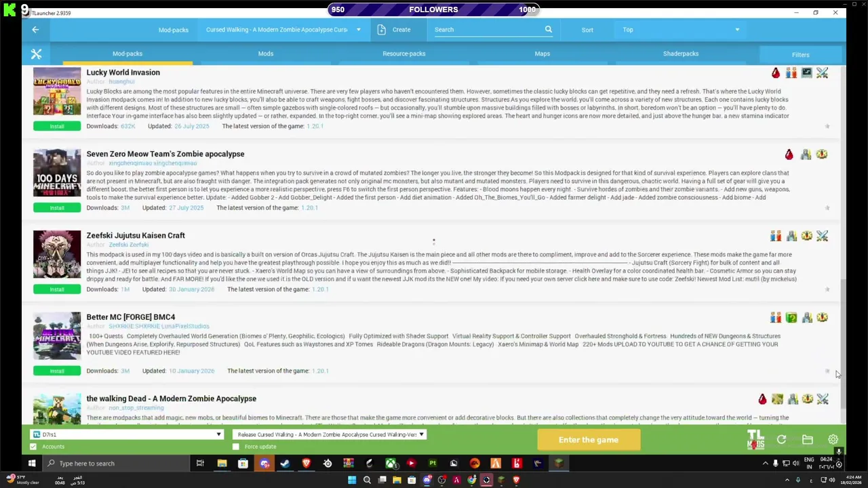Click the vertical scrollbar of the mod-pack list
868x488 pixels.
843,344
